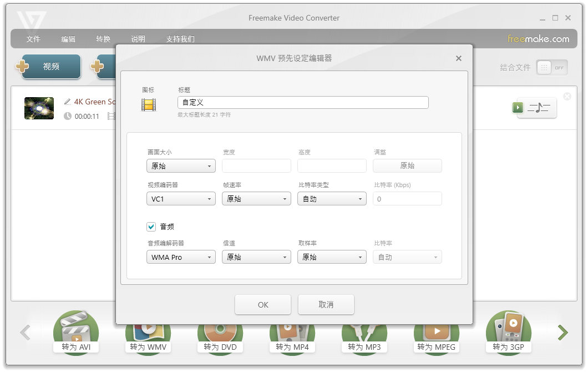Open the 视频编码器 dropdown showing VC1

(181, 198)
